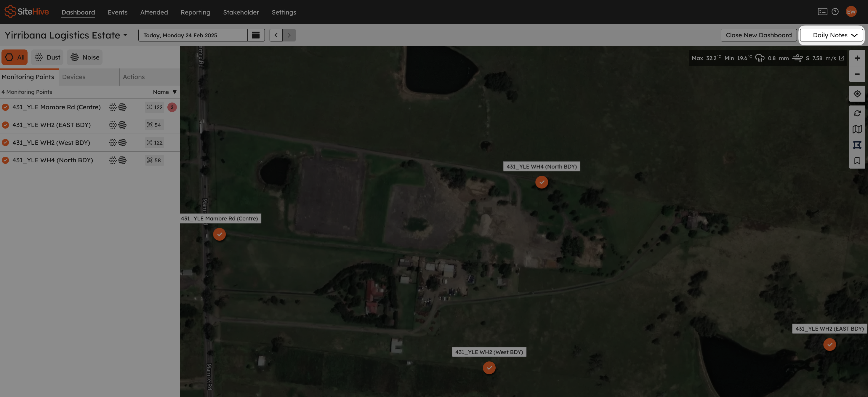Refresh the map data

click(857, 113)
